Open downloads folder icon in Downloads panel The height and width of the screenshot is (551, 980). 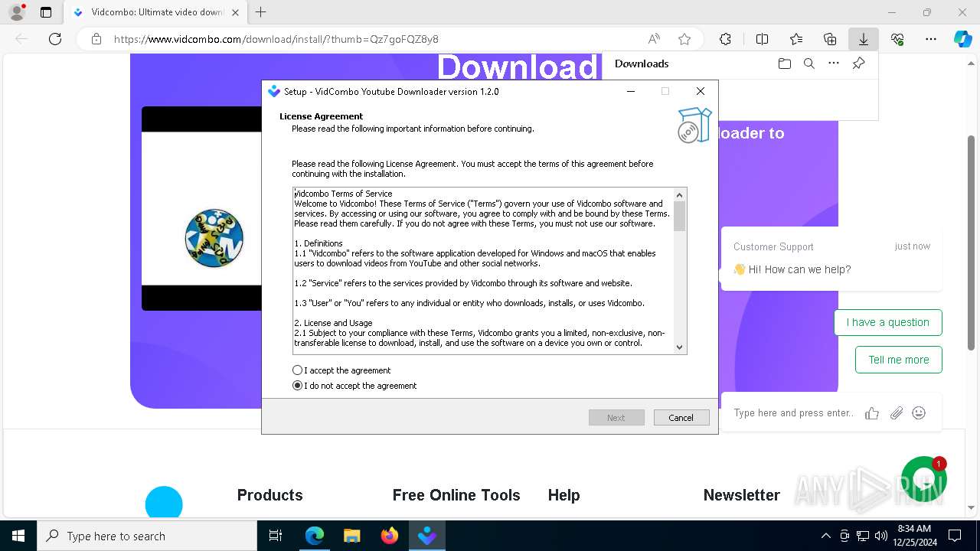coord(784,64)
